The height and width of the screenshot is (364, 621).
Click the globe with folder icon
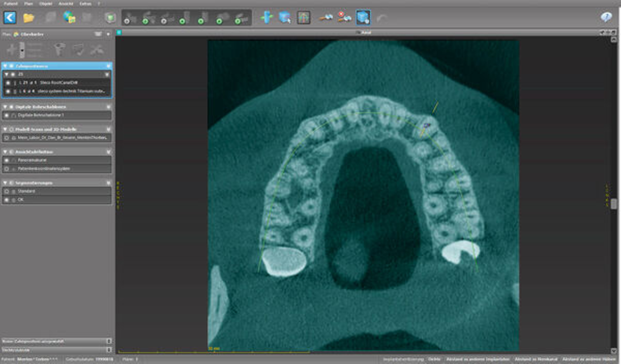(69, 17)
